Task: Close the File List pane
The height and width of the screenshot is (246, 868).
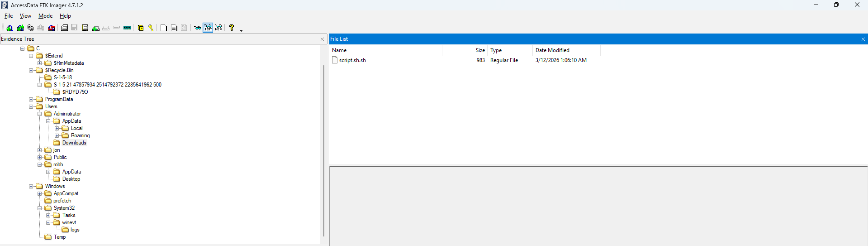Action: (863, 39)
